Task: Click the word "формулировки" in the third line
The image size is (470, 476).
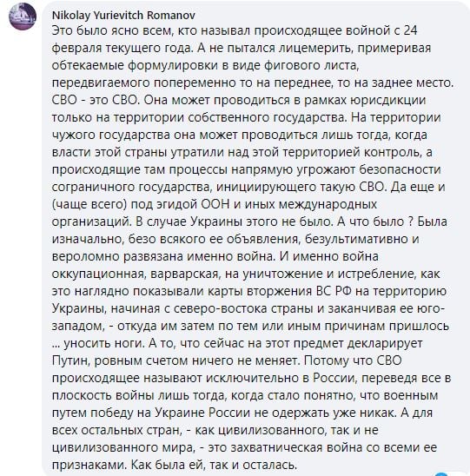Action: (173, 65)
